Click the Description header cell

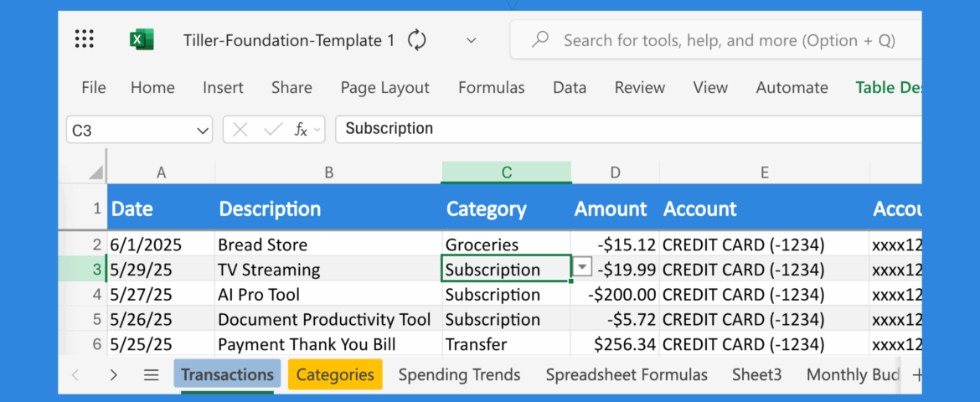pos(328,209)
